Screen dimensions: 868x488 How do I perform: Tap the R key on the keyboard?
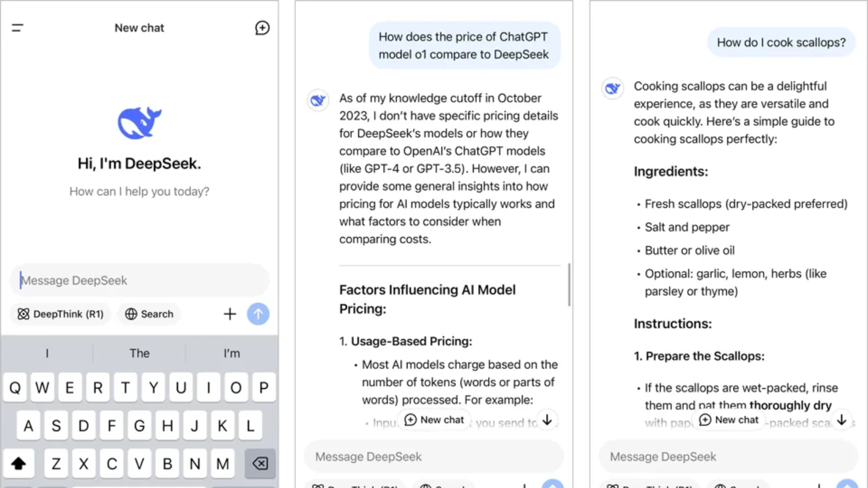point(98,388)
